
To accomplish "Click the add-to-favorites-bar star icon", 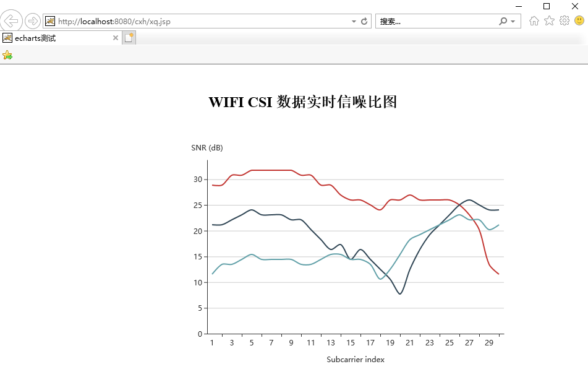I will pyautogui.click(x=7, y=54).
